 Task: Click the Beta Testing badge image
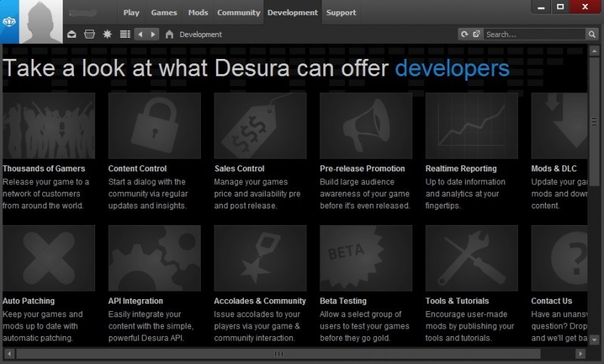tap(366, 258)
